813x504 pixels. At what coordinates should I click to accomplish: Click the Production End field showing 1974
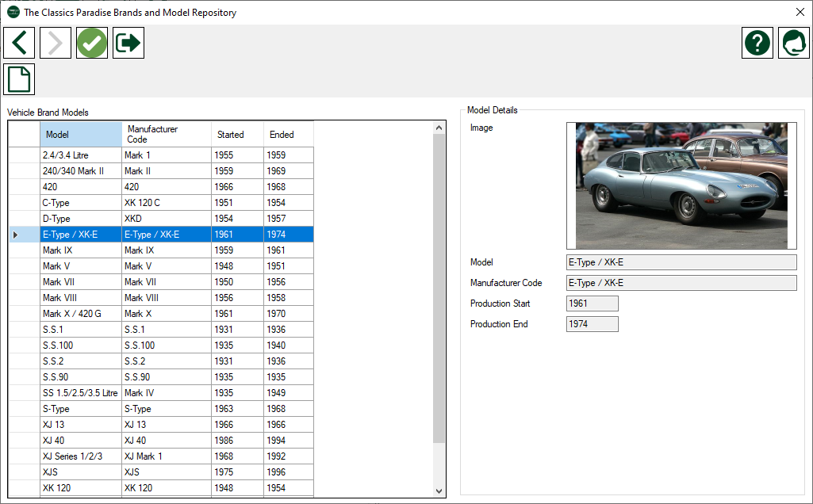592,324
